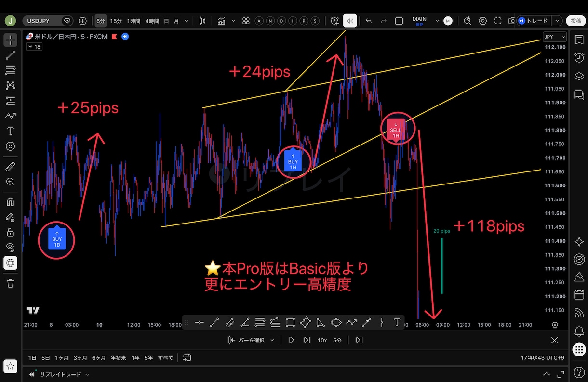The width and height of the screenshot is (588, 382).
Task: Open the quick search icon
Action: 468,21
